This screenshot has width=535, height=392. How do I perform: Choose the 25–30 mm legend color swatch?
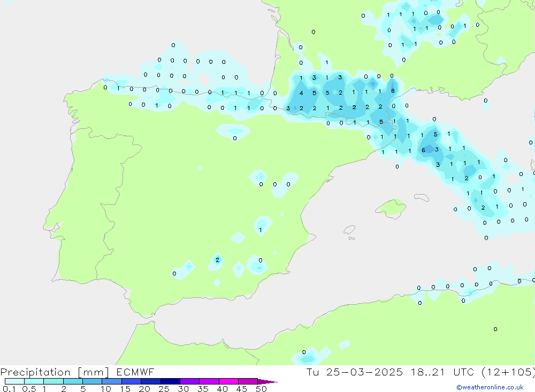[x=170, y=381]
